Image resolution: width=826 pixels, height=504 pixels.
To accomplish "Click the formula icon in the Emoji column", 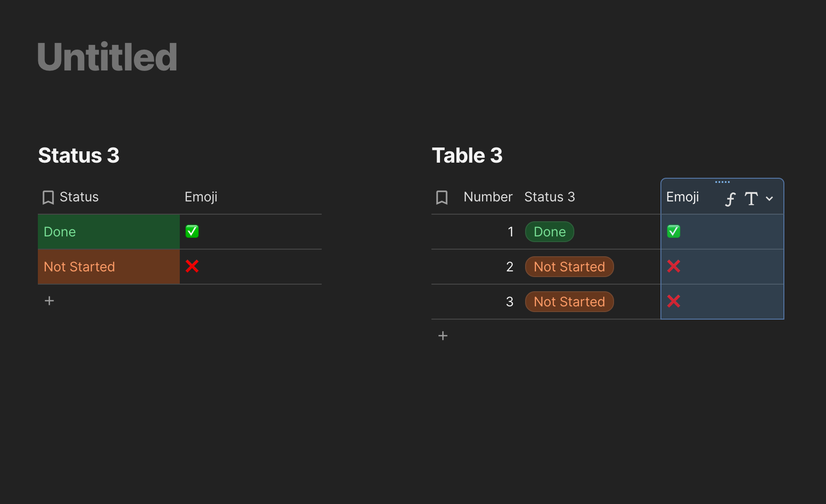I will tap(730, 199).
